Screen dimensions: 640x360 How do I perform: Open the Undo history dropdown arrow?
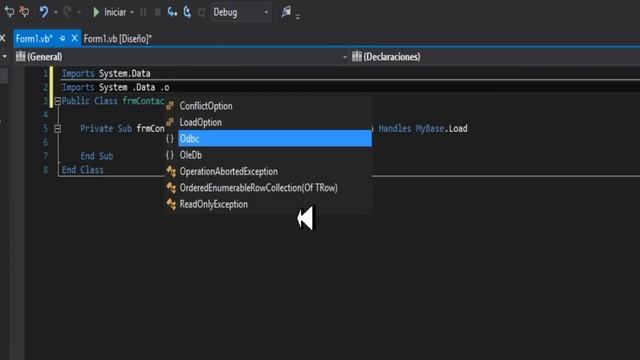coord(56,13)
